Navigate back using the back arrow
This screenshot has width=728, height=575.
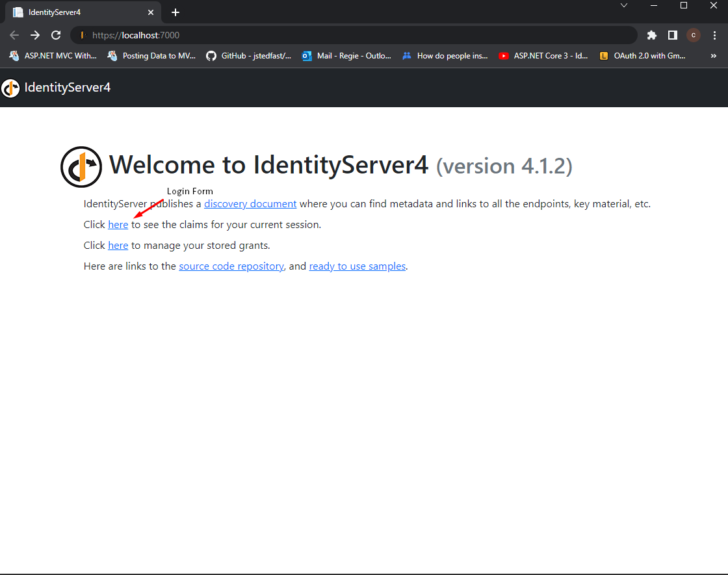pyautogui.click(x=14, y=35)
